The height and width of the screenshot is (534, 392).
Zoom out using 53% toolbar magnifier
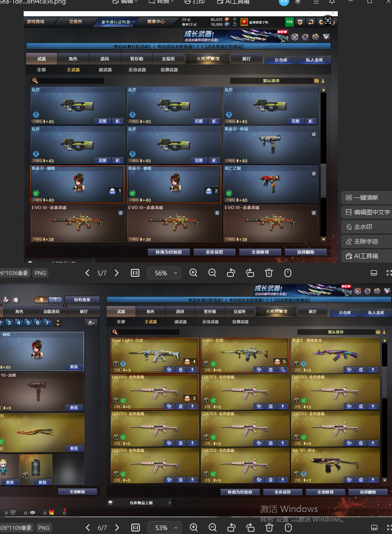tap(212, 528)
